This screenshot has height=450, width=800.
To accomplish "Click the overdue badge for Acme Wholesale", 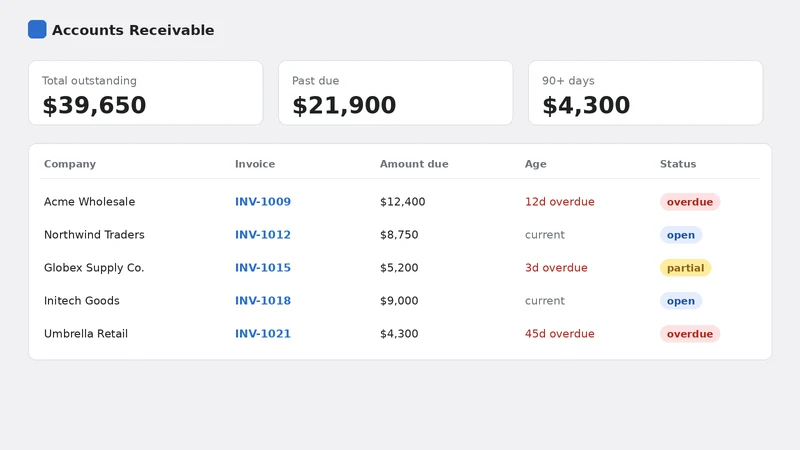I will tap(690, 202).
